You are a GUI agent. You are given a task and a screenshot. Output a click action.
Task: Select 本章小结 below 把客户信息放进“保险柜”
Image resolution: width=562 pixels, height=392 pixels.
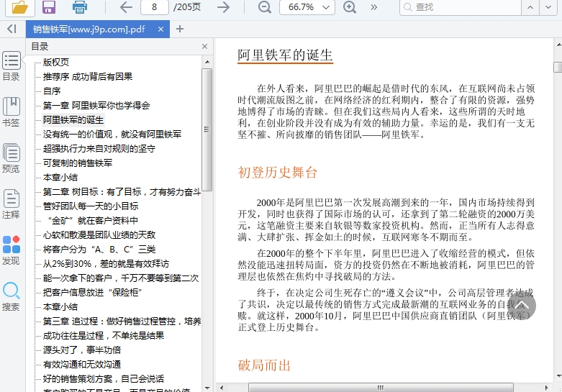60,306
